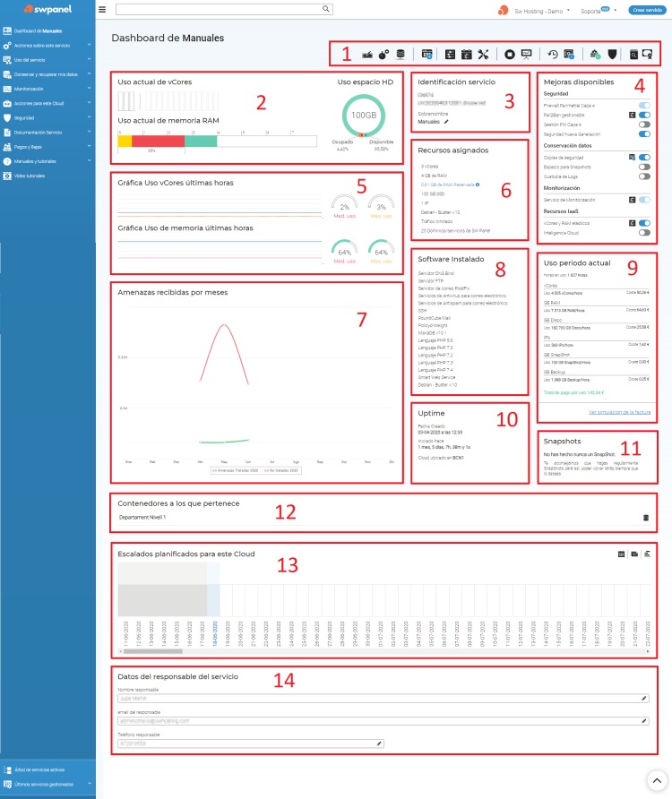
Task: Click the magnifier icon in the search box
Action: point(326,9)
